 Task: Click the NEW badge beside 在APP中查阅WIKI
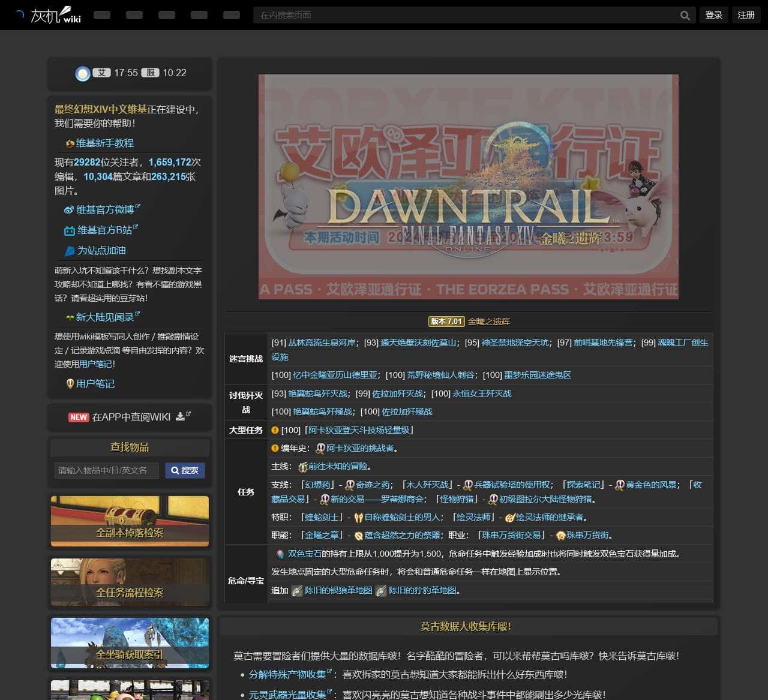tap(79, 417)
